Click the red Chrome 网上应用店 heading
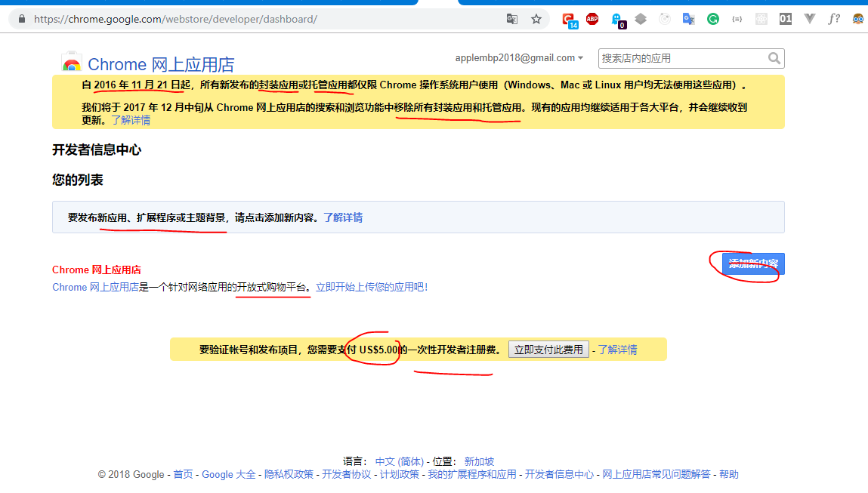The width and height of the screenshot is (868, 493). pos(97,270)
